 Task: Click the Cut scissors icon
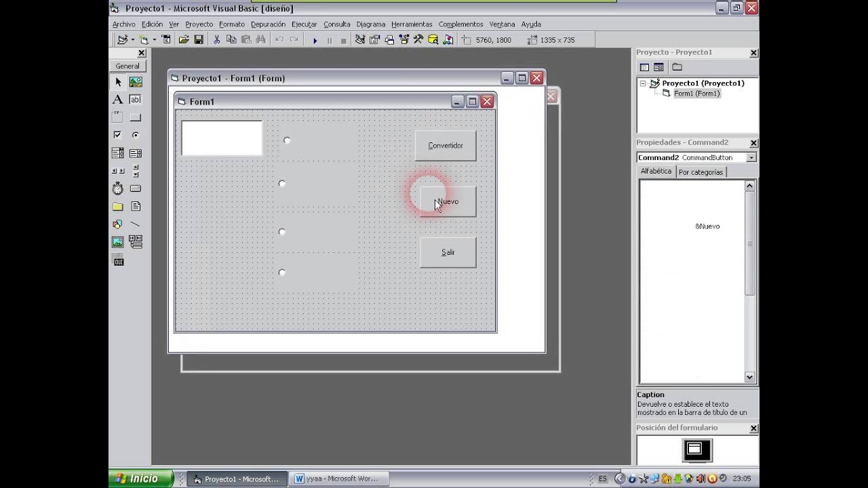point(216,40)
